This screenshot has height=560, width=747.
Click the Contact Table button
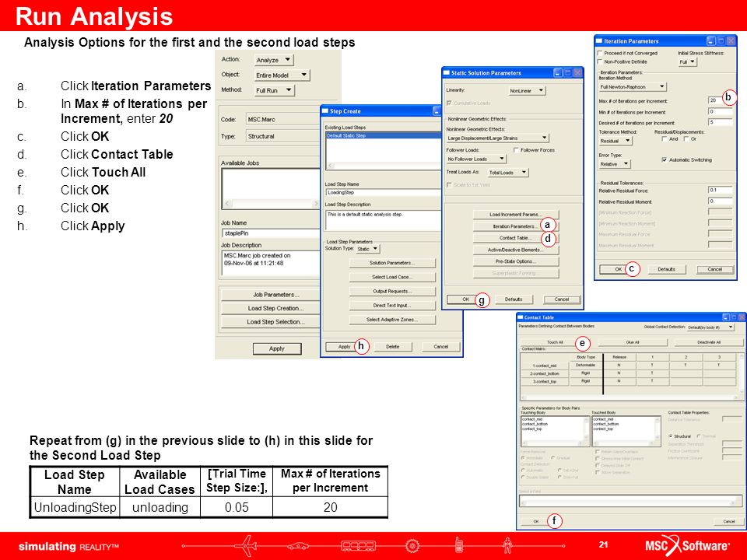click(x=515, y=238)
